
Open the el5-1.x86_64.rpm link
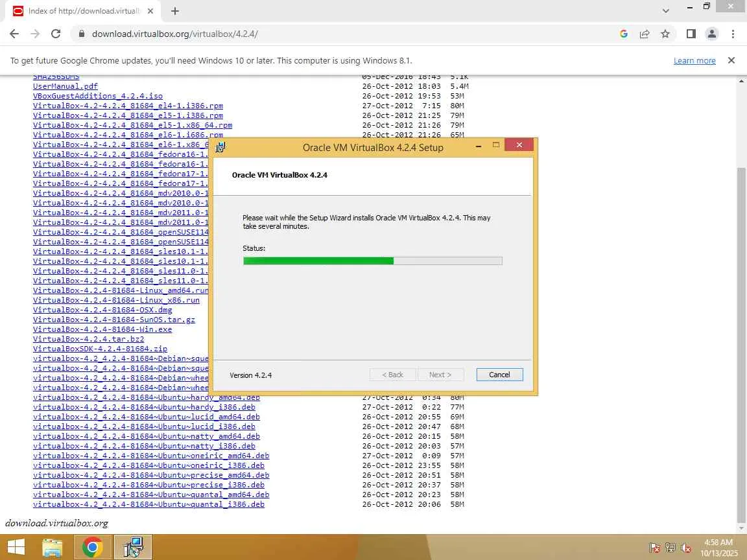[132, 125]
